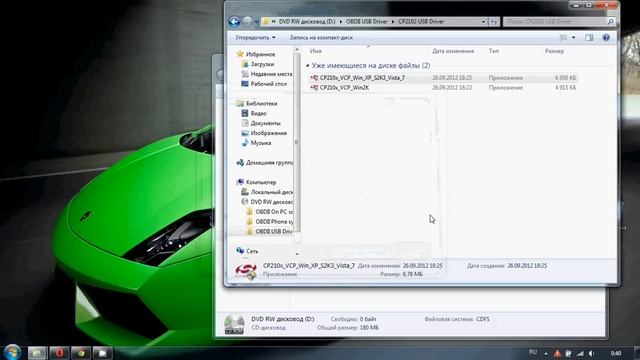Show hidden tray icons arrow

(x=546, y=353)
